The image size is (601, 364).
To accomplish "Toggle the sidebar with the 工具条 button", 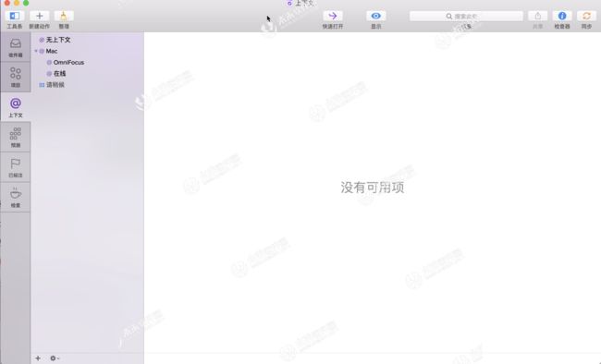I will pos(15,16).
